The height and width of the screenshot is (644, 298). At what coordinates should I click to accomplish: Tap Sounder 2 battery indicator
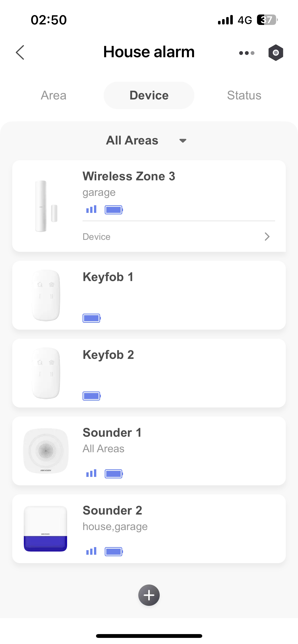[x=114, y=552]
